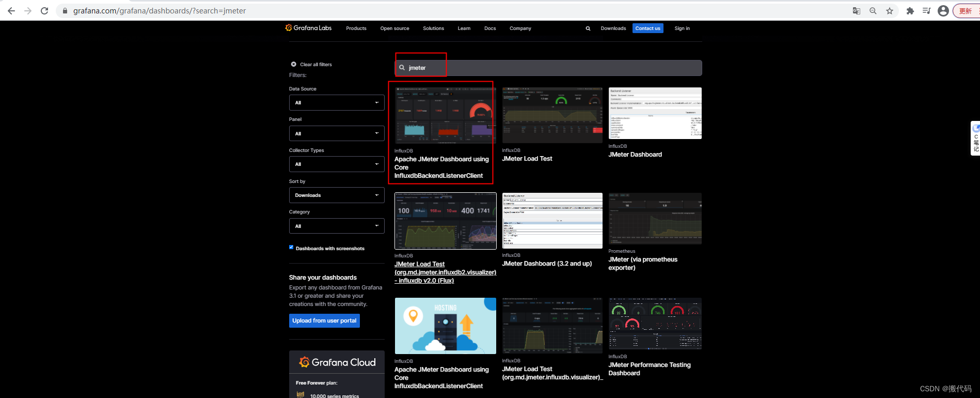This screenshot has width=980, height=398.
Task: Open the influxdb v2.0 Flux dashboard thumbnail
Action: 445,221
